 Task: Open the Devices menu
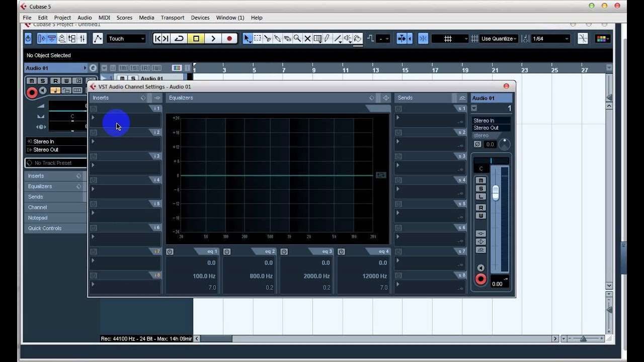[x=200, y=18]
